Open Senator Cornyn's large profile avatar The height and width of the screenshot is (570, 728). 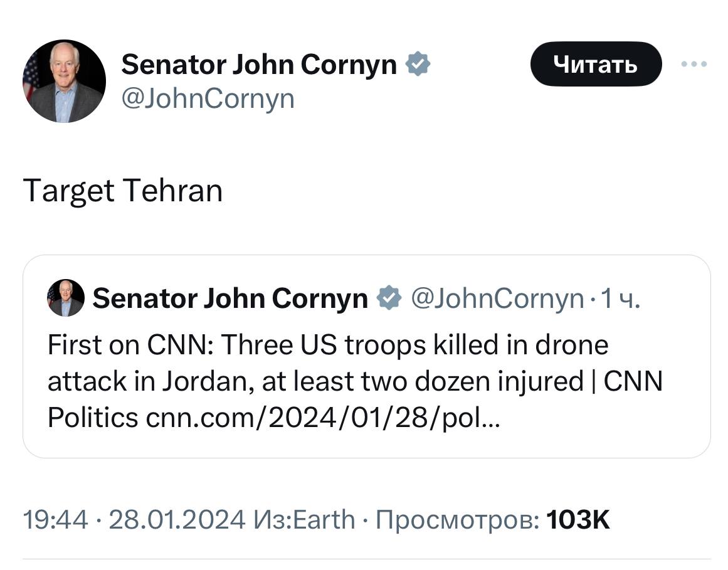pos(64,81)
